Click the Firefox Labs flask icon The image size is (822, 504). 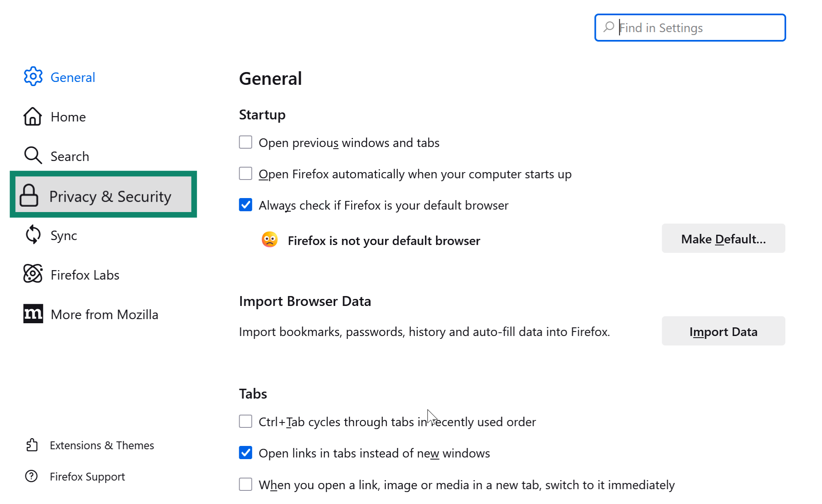pos(33,274)
